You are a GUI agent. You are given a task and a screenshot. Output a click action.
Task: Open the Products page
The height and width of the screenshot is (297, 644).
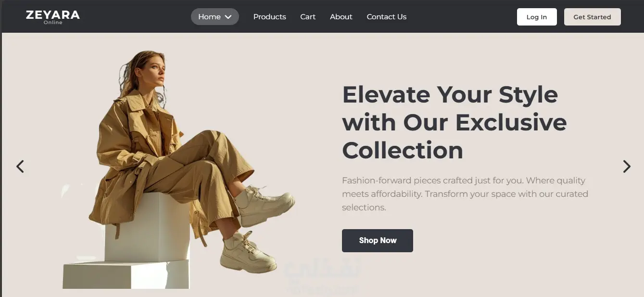(x=270, y=17)
